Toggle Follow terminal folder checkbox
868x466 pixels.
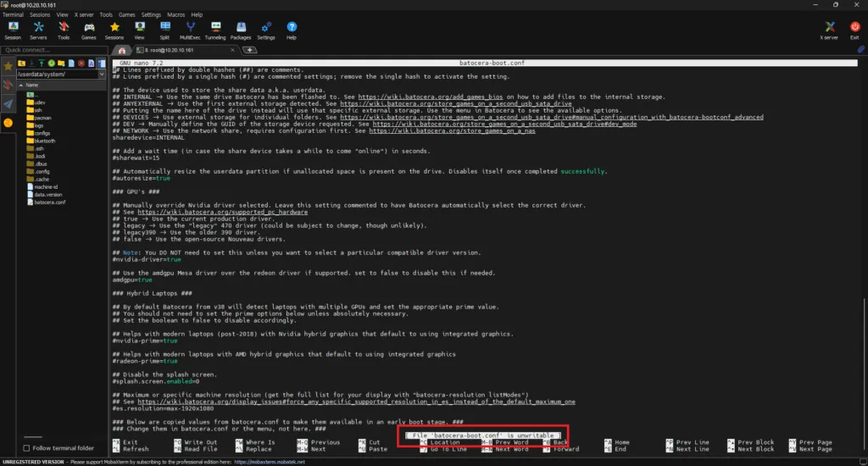point(26,447)
